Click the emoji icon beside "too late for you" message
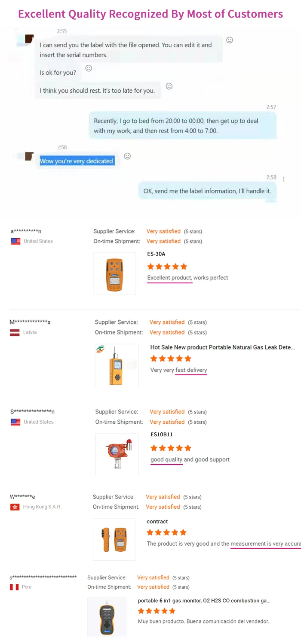Screen dimensions: 301x644 (x=169, y=86)
